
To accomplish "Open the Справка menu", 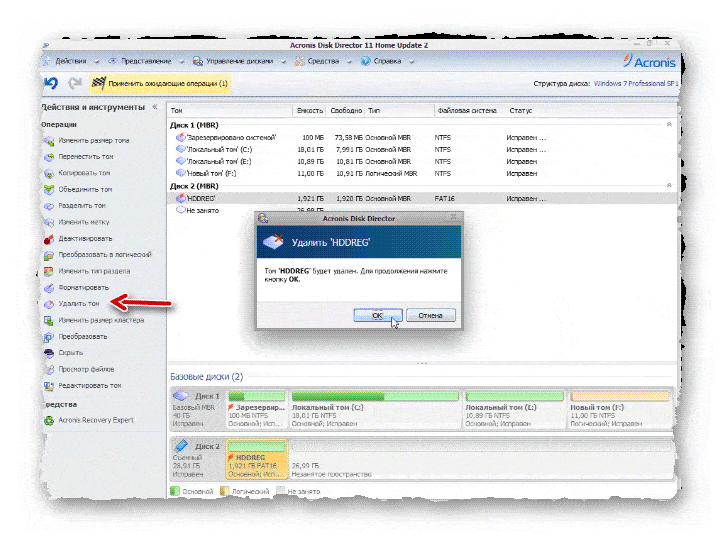I will 387,61.
